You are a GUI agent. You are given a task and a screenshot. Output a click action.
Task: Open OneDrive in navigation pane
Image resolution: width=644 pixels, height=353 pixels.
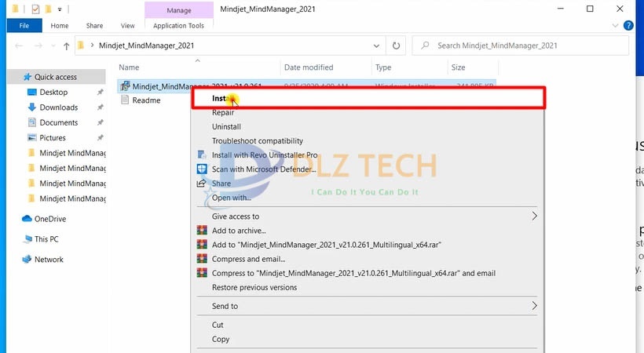(x=49, y=219)
